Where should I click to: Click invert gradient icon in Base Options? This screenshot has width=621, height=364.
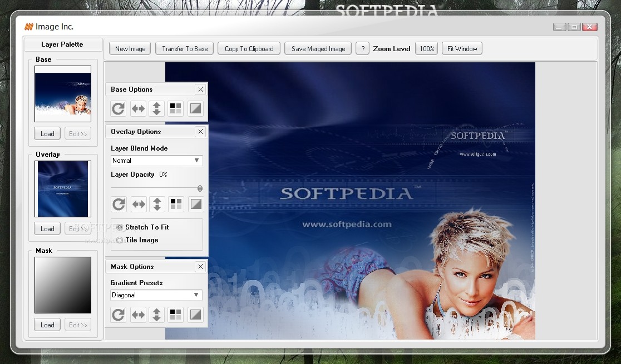tap(196, 108)
